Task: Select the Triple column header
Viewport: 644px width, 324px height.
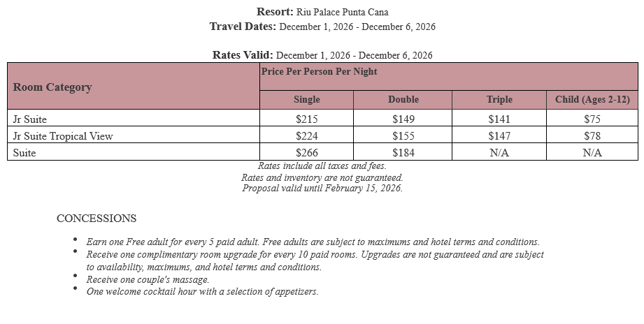Action: (x=499, y=100)
